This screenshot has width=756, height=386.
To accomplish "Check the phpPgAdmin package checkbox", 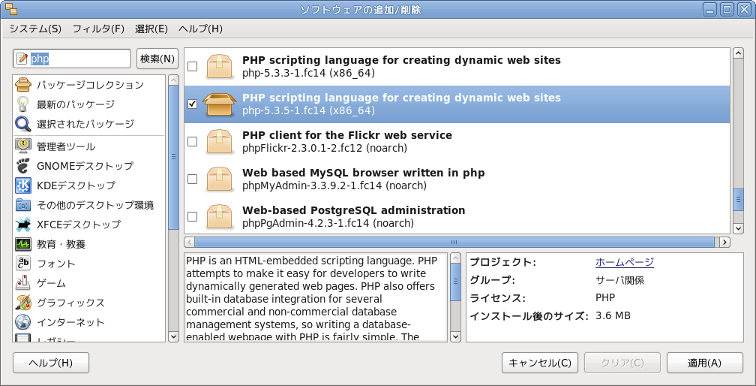I will (192, 216).
